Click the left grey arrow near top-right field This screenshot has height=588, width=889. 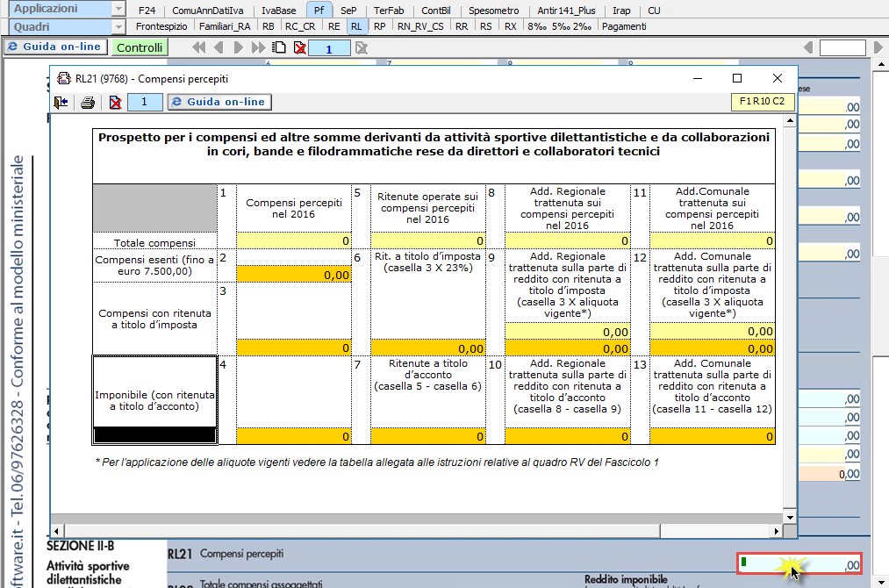click(x=808, y=47)
